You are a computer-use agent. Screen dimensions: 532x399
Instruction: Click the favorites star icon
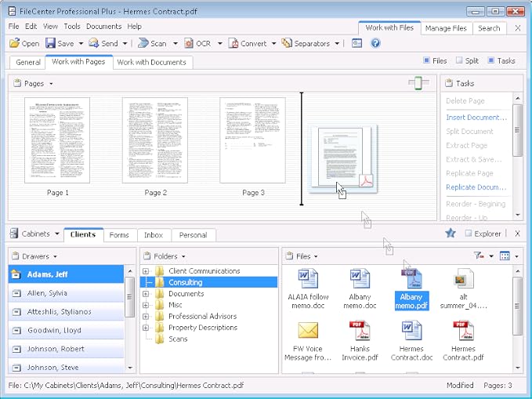pos(451,234)
